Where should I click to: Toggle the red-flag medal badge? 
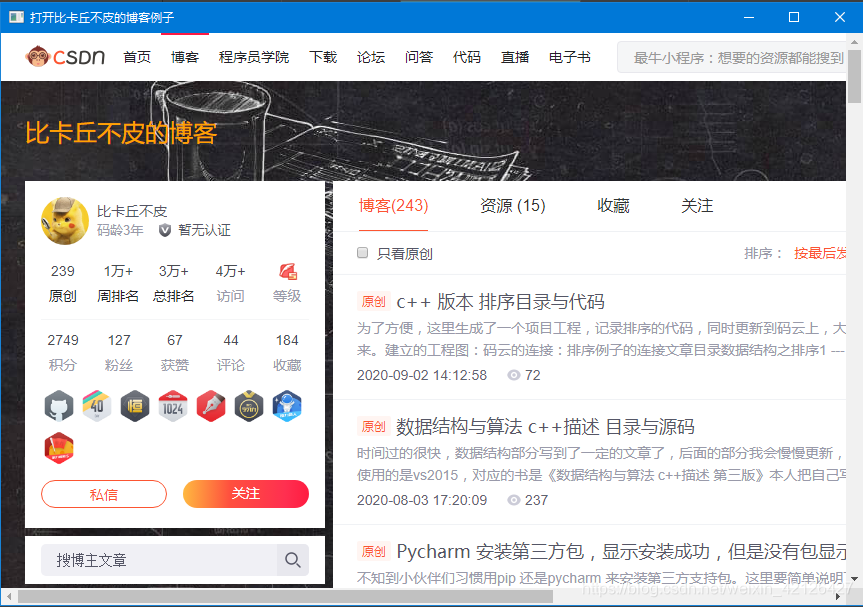click(x=59, y=449)
